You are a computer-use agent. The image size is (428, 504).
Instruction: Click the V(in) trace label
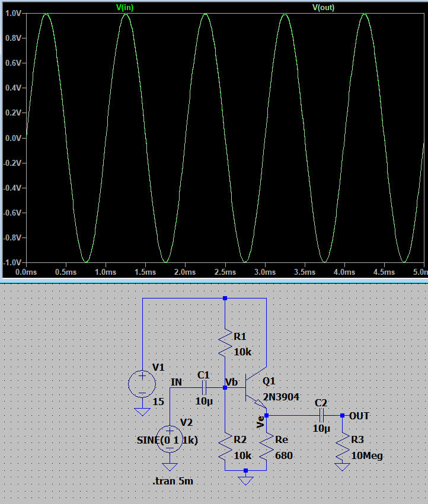point(125,7)
